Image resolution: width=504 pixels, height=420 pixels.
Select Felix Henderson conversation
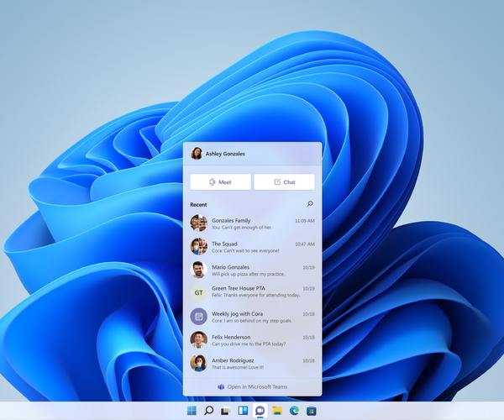pyautogui.click(x=252, y=339)
